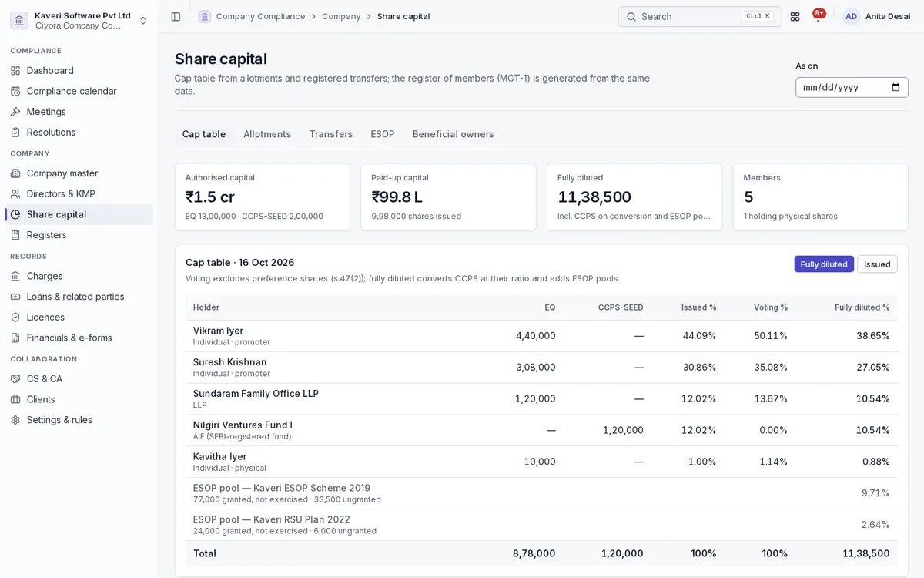Switch view to Fully diluted

tap(824, 264)
